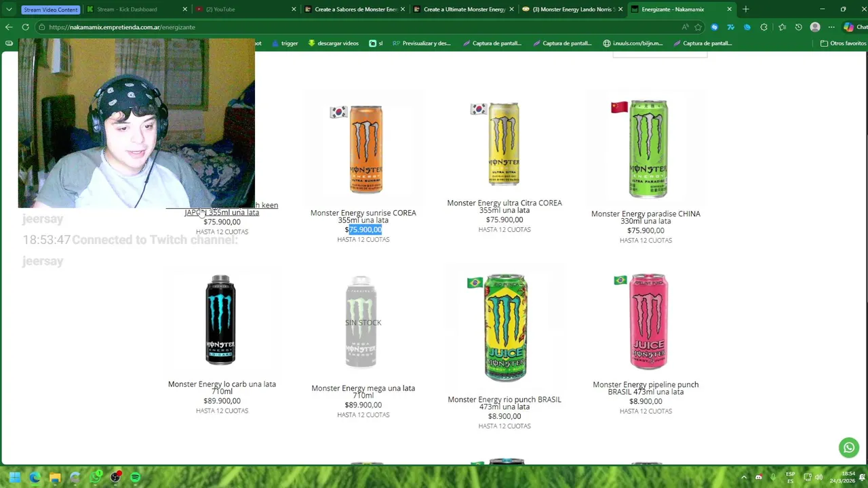Open the Copilot Chat button

(x=854, y=27)
